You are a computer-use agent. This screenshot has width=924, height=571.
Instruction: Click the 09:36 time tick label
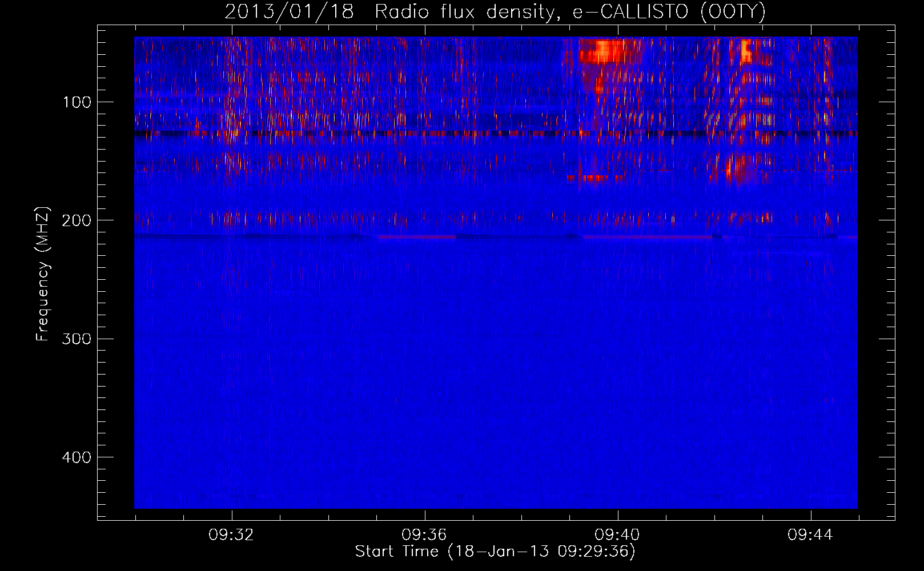tap(424, 535)
